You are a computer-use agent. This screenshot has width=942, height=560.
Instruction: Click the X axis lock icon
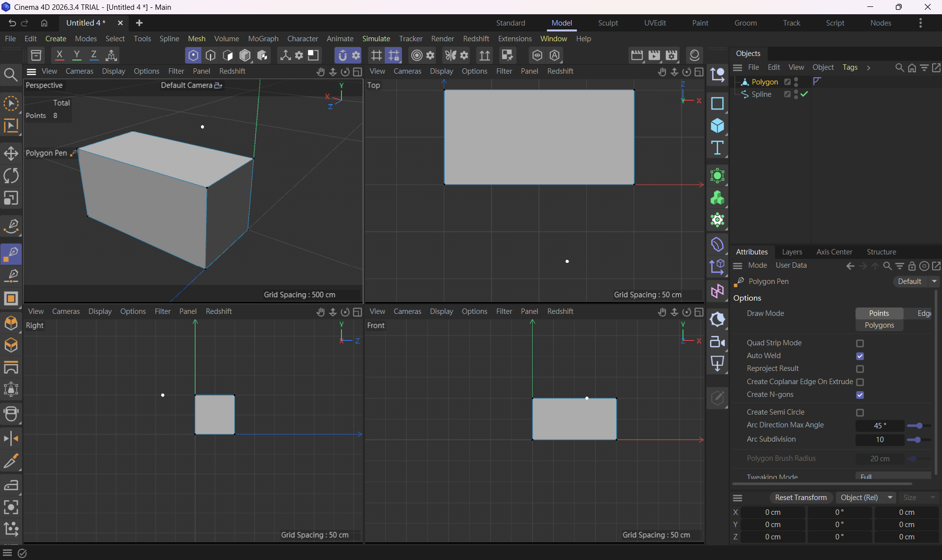[59, 55]
